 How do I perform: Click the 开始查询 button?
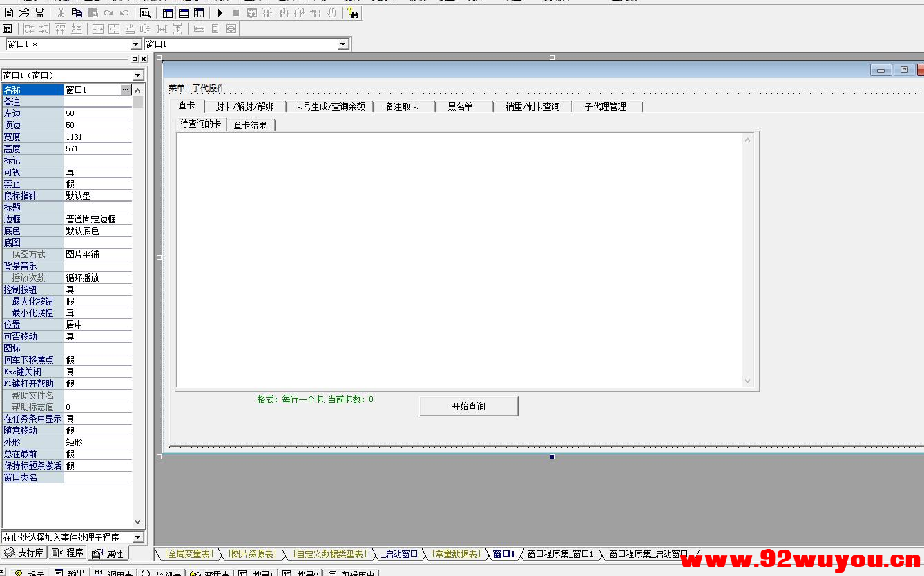468,406
